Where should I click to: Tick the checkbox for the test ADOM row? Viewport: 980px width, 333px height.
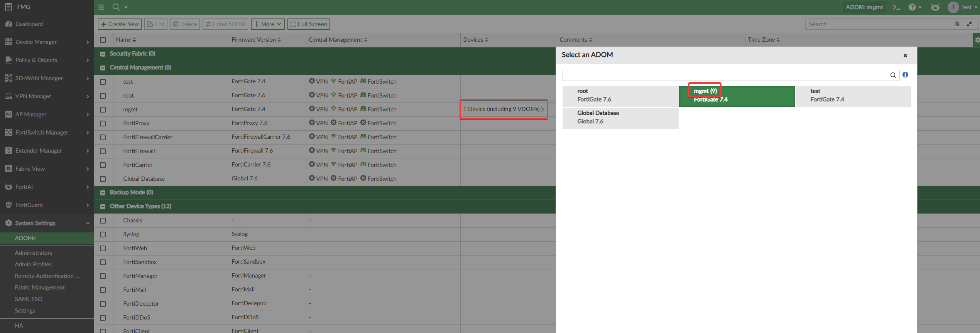click(103, 82)
